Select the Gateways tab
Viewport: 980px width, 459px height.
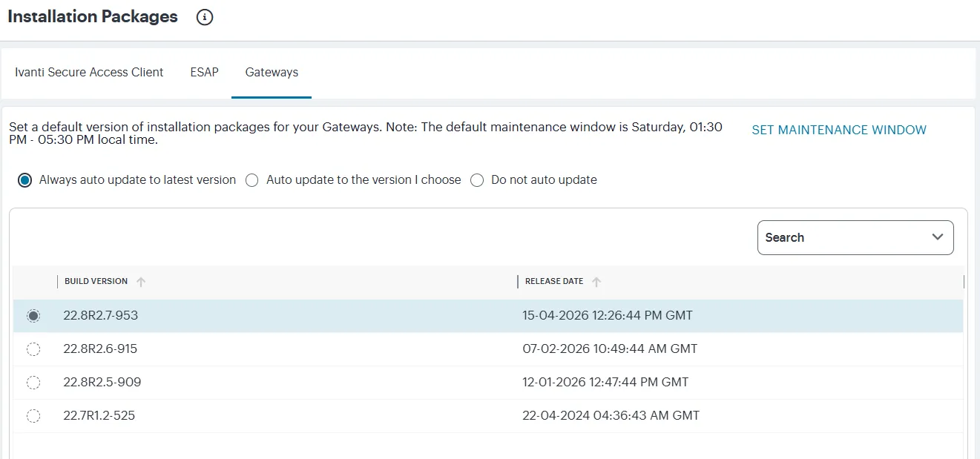(x=272, y=73)
